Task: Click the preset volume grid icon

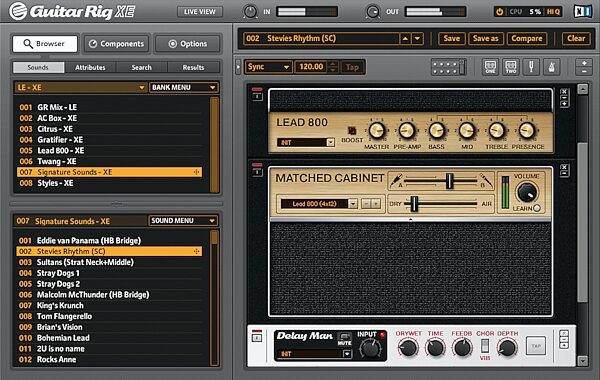Action: click(x=448, y=67)
